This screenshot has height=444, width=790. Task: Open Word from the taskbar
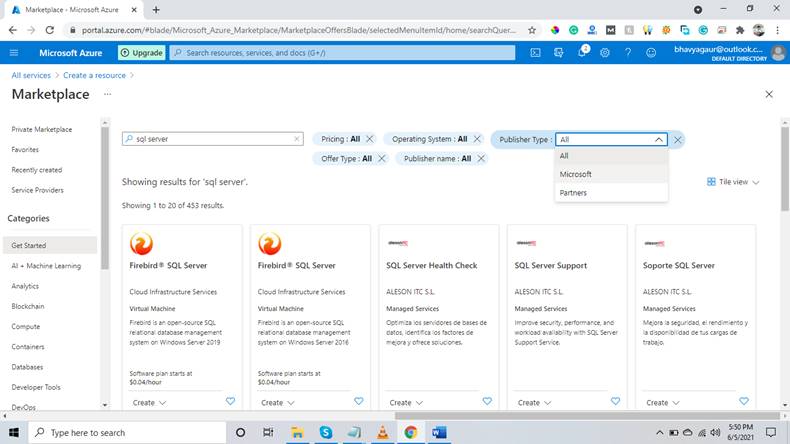coord(439,432)
